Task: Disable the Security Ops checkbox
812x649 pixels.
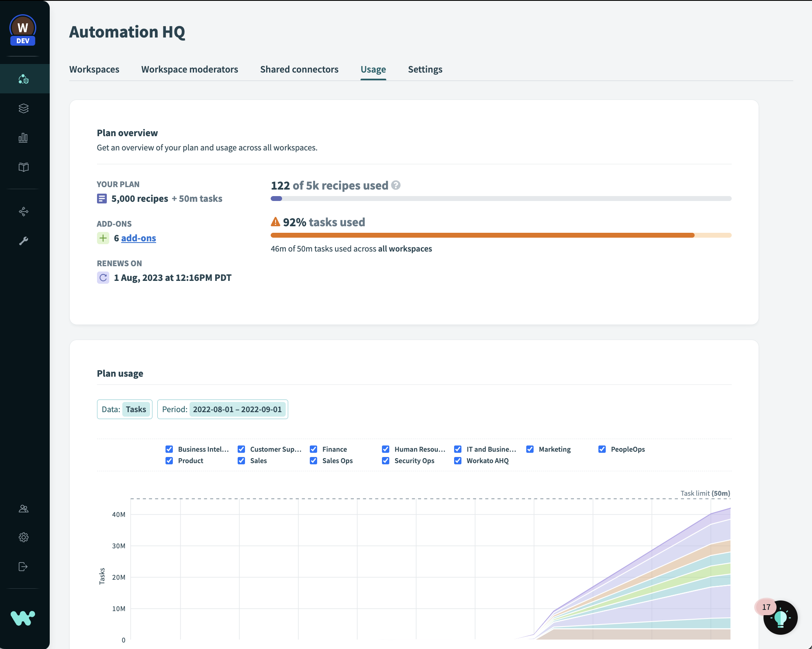Action: 386,461
